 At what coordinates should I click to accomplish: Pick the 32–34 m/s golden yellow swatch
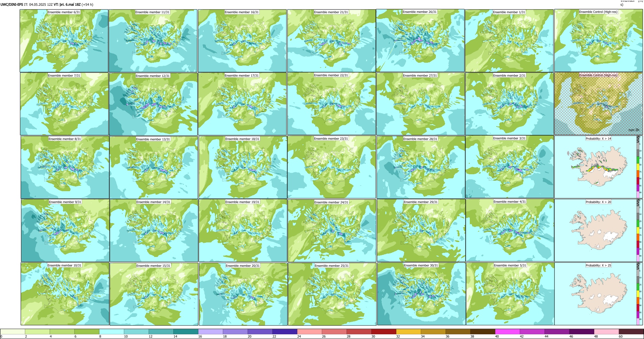point(408,332)
